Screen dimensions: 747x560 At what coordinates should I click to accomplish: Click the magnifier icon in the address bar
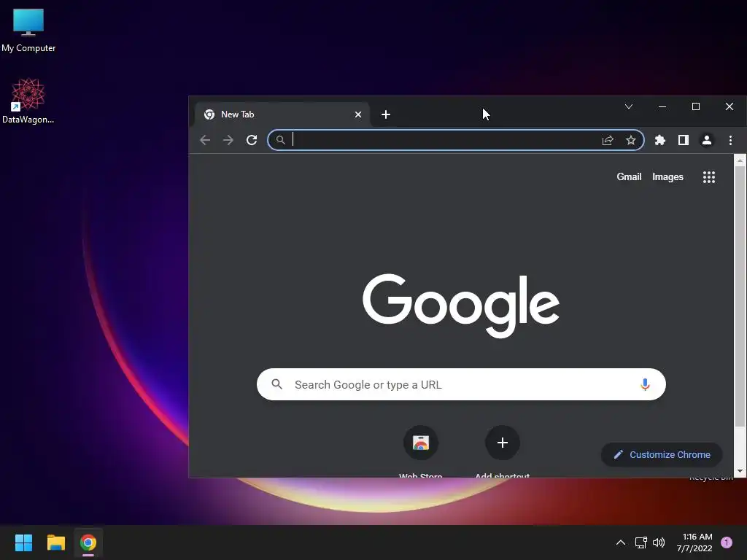(x=281, y=140)
